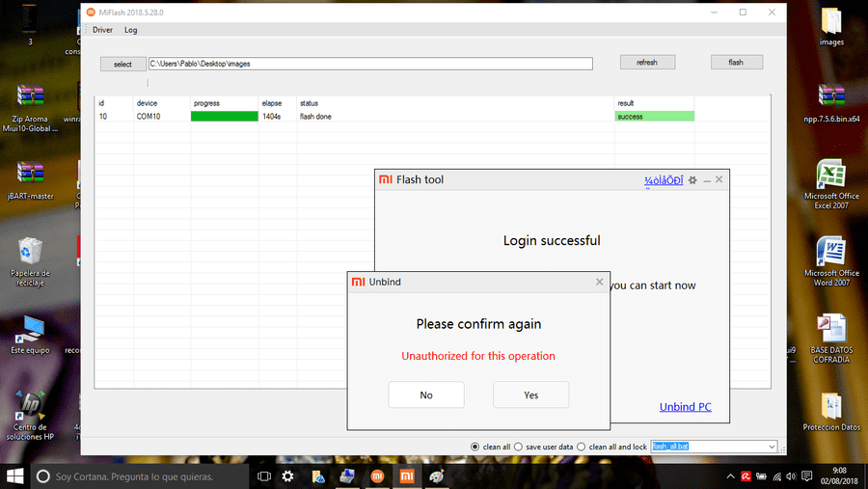Select the npp.7.5.6.bin.x64 desktop icon

tap(831, 103)
